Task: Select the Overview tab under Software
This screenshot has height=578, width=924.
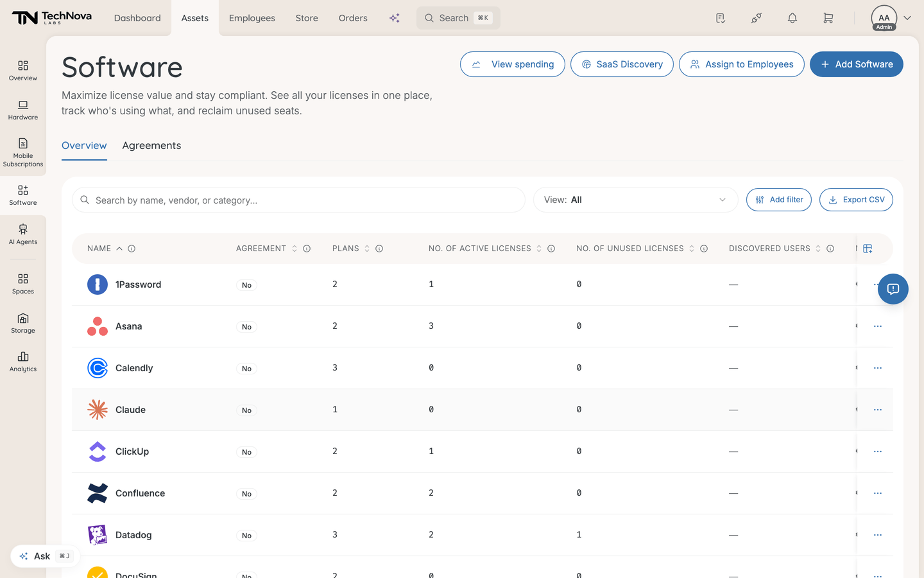Action: 84,146
